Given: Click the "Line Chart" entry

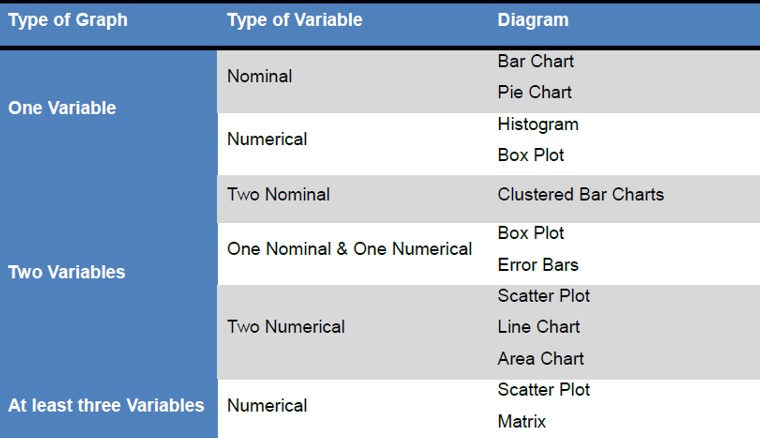Looking at the screenshot, I should [539, 326].
